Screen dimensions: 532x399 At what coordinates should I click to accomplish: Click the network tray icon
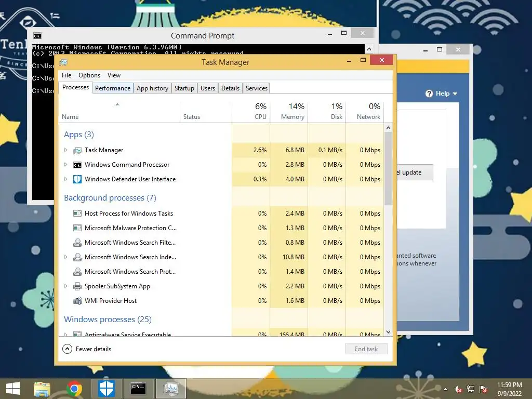point(471,389)
